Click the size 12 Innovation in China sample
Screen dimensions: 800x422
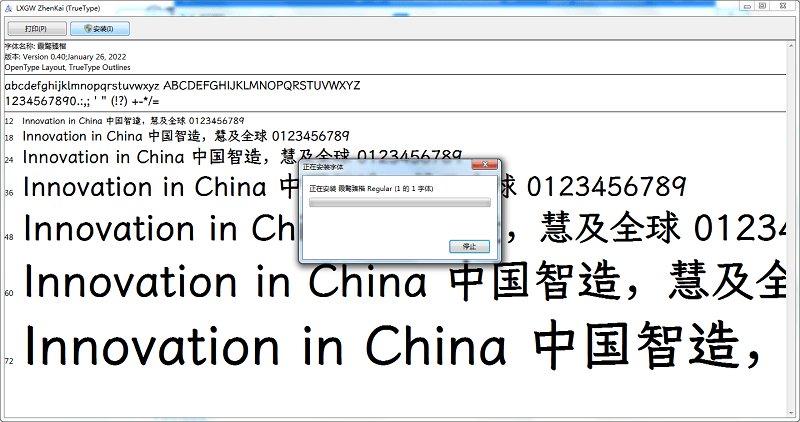[x=133, y=121]
